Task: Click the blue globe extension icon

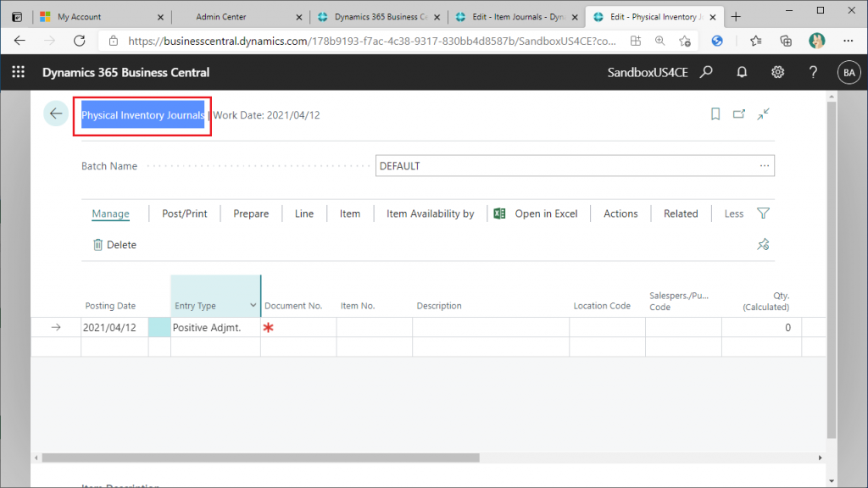Action: point(717,41)
